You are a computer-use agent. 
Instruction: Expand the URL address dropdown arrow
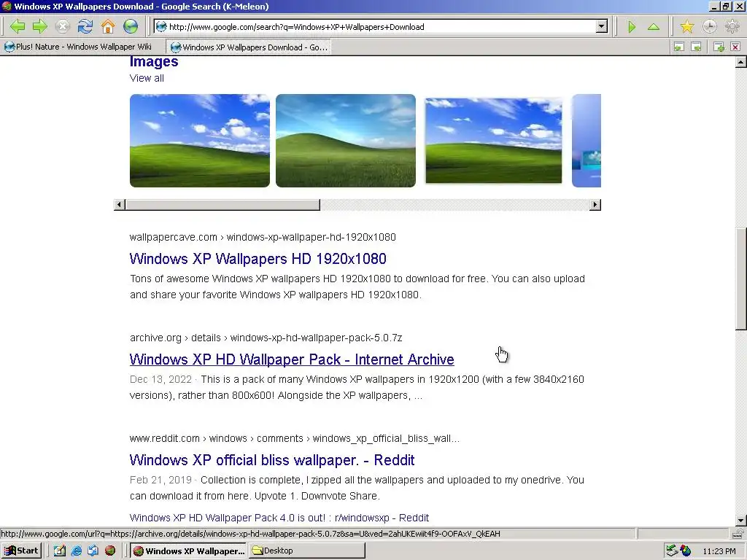(x=602, y=27)
